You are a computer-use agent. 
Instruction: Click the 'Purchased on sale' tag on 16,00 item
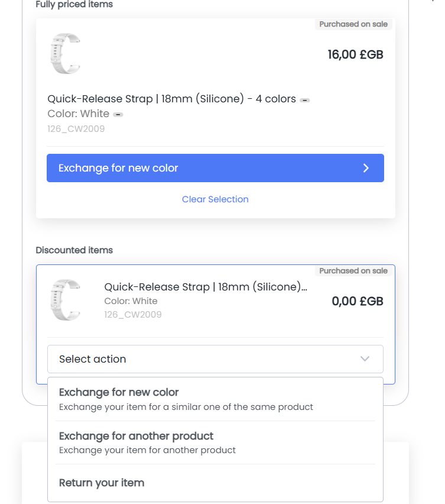(353, 24)
